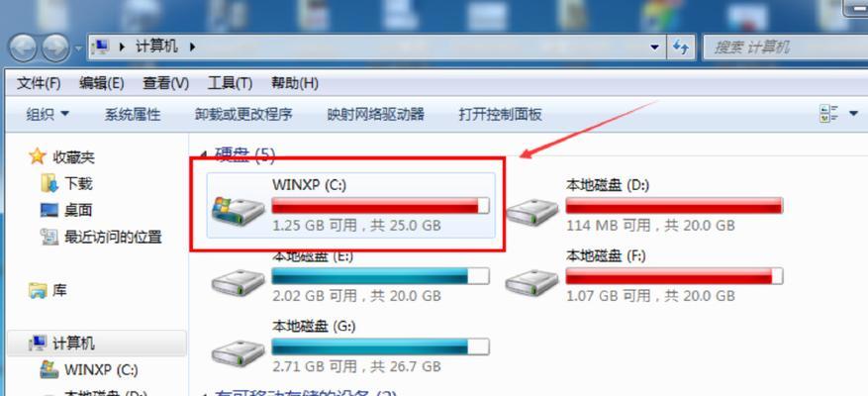Click the Back navigation arrow button
This screenshot has height=396, width=868.
pos(23,48)
